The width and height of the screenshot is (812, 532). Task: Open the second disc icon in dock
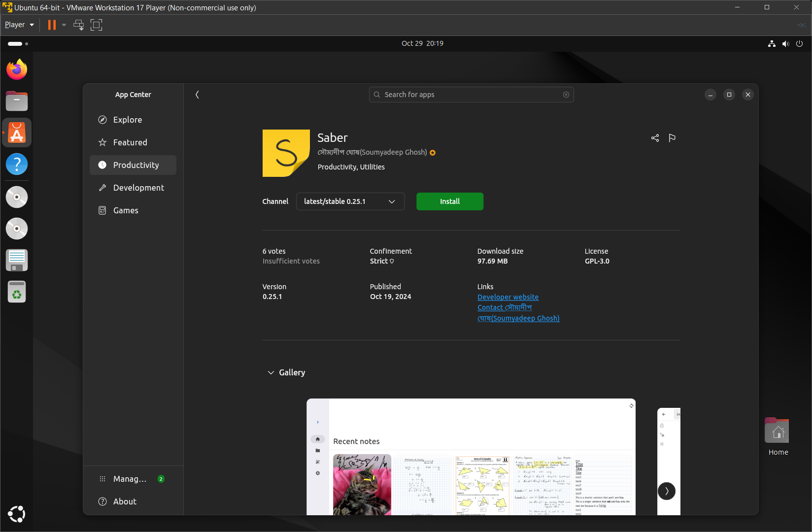click(x=17, y=229)
